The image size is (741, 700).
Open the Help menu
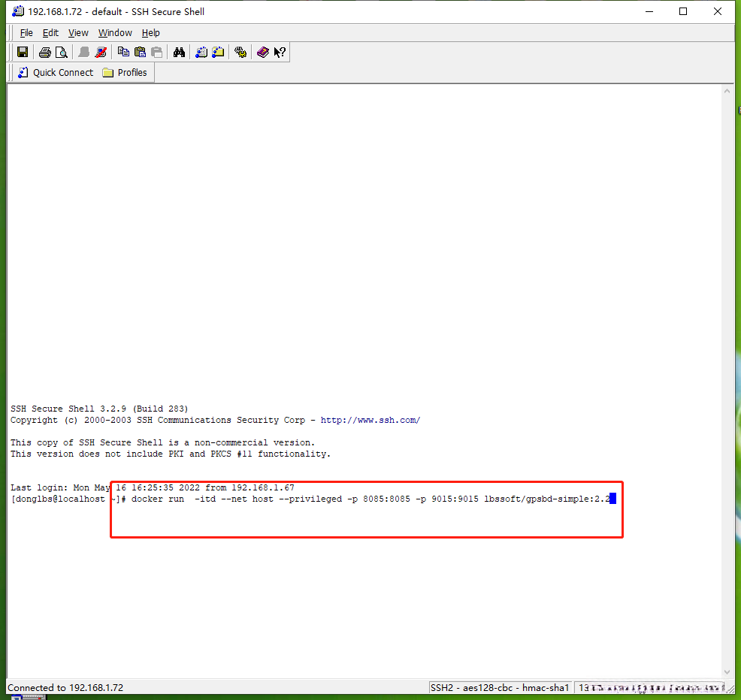(151, 32)
